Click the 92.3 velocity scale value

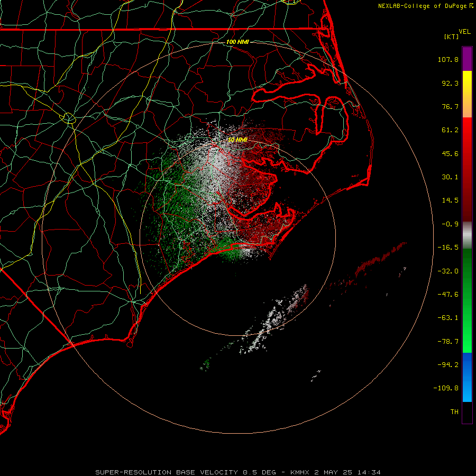(450, 83)
